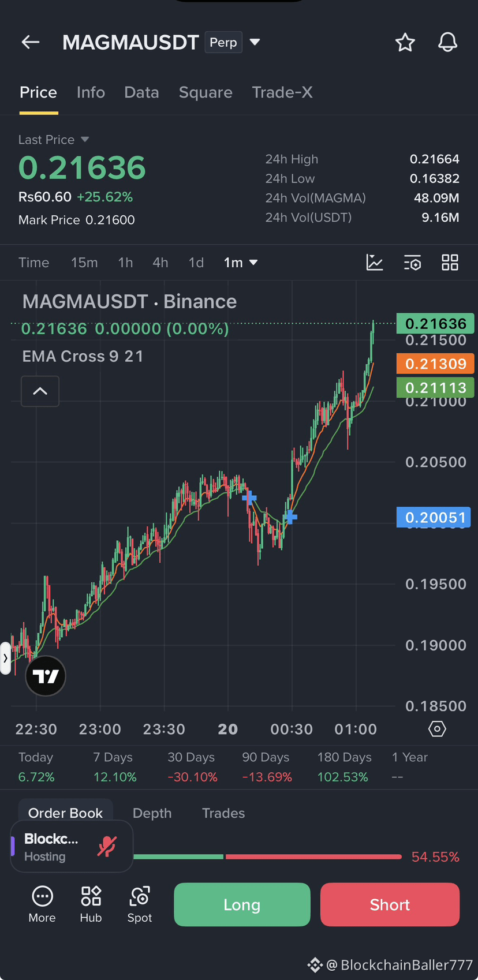Switch to the Depth tab
This screenshot has width=478, height=980.
152,813
